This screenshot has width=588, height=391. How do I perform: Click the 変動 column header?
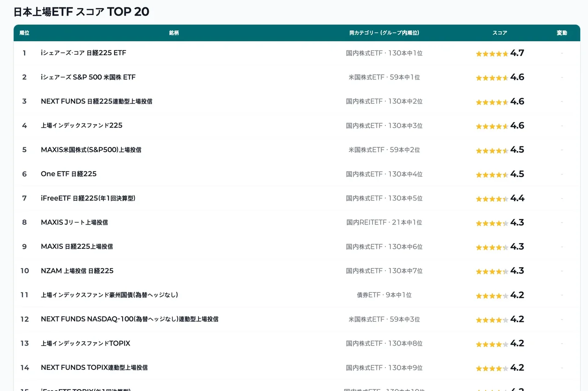[562, 33]
